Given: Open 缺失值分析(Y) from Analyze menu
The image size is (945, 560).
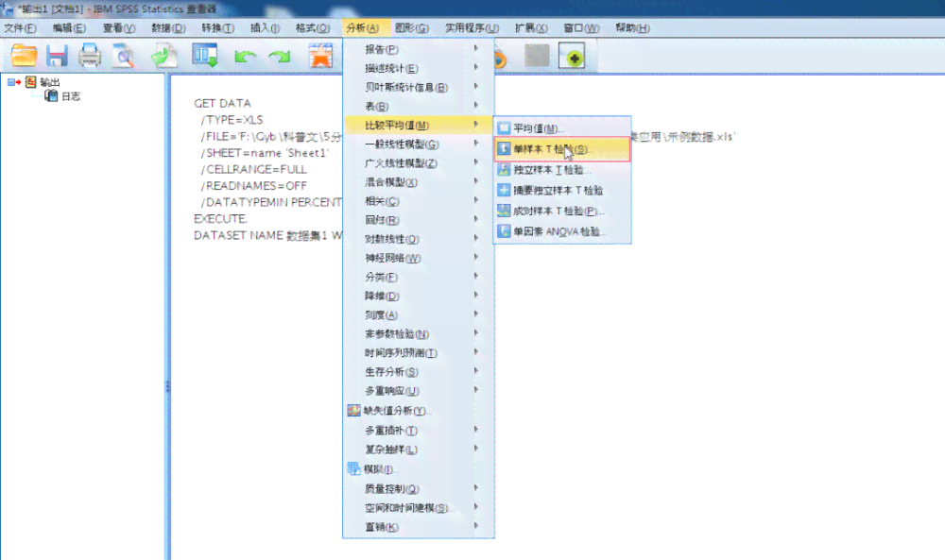Looking at the screenshot, I should point(419,411).
